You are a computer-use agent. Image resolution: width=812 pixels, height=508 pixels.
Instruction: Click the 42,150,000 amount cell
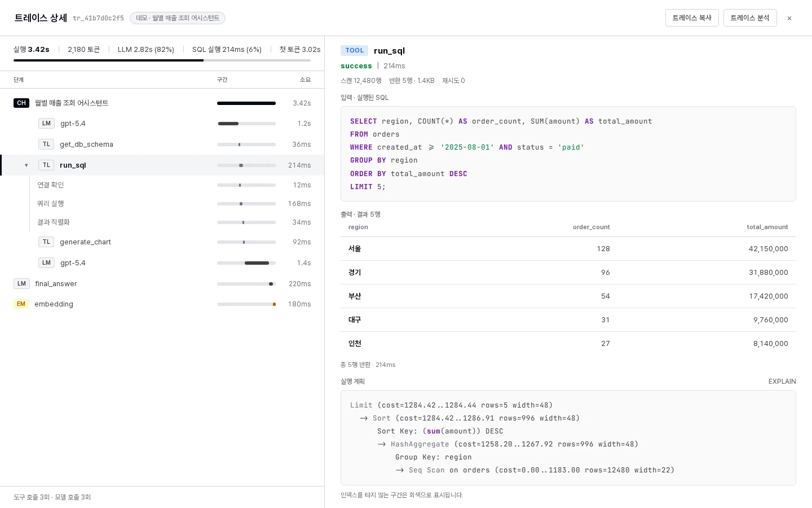coord(768,249)
